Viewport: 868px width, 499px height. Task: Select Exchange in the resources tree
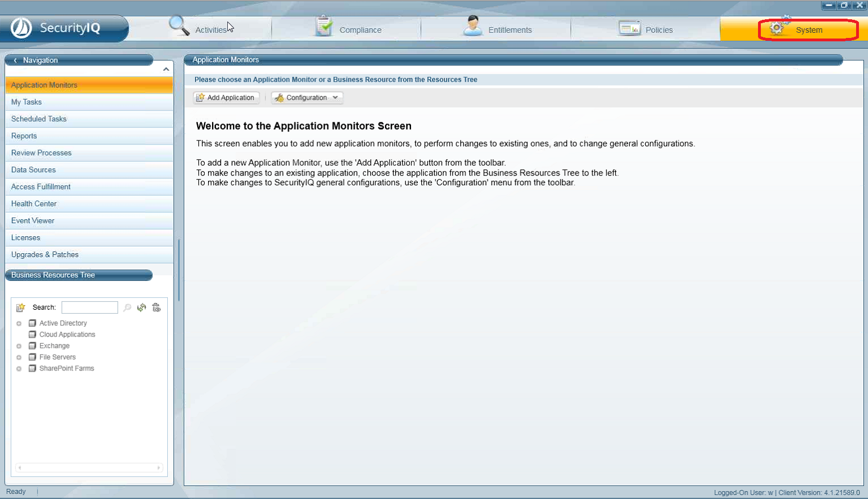[x=54, y=346]
